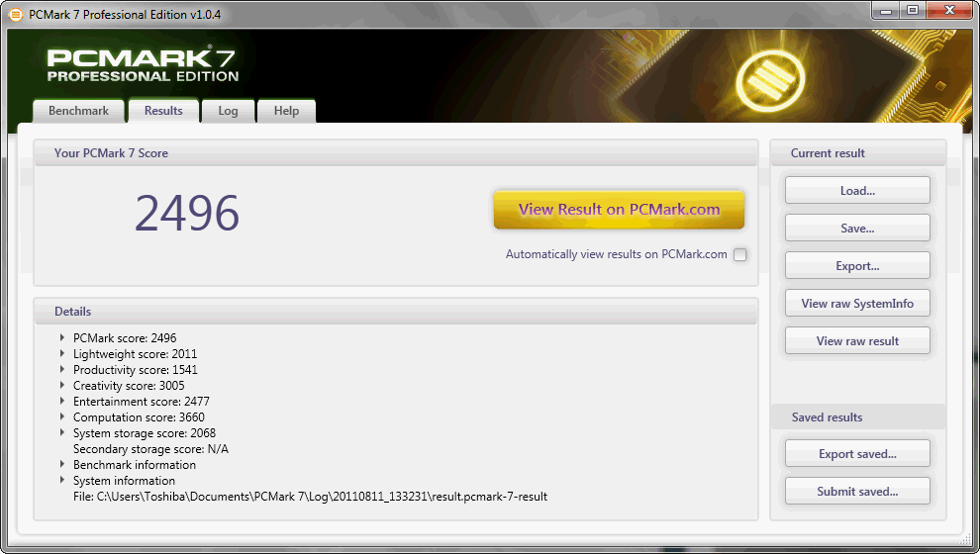Select the Results tab
The width and height of the screenshot is (980, 554).
tap(163, 111)
